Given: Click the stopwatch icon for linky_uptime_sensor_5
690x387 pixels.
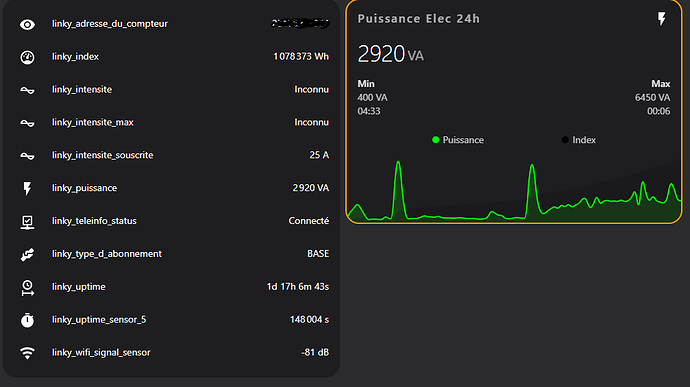Looking at the screenshot, I should pyautogui.click(x=27, y=320).
